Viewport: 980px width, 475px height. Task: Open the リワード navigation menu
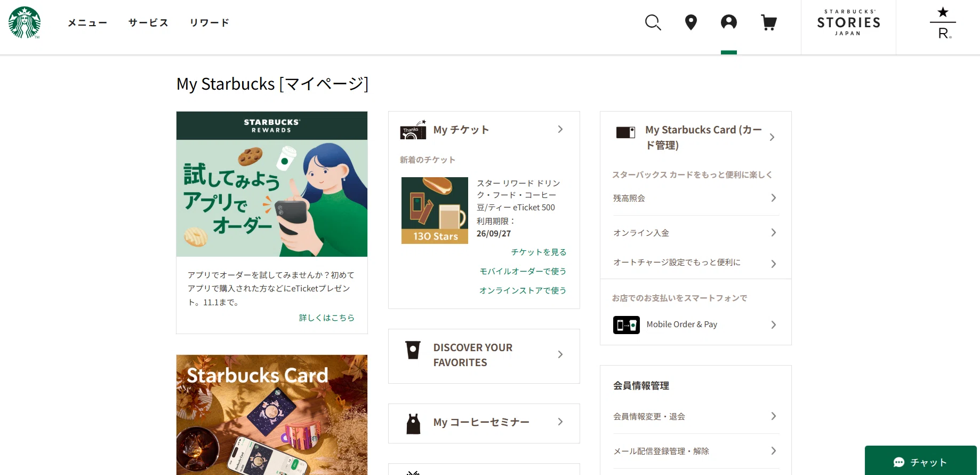(x=210, y=22)
